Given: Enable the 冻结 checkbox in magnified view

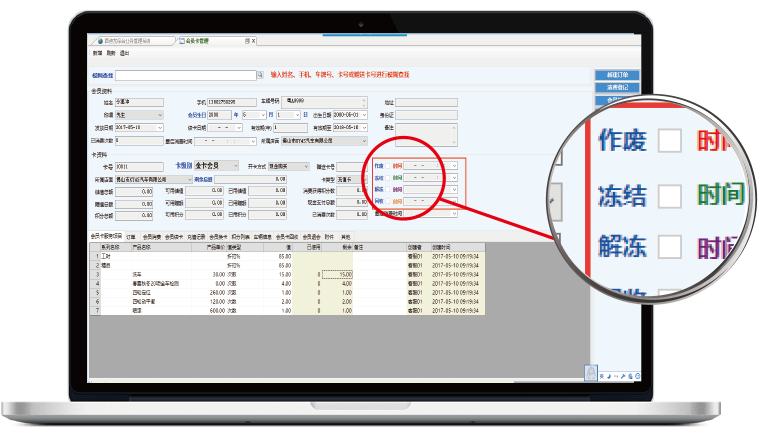Looking at the screenshot, I should (670, 192).
